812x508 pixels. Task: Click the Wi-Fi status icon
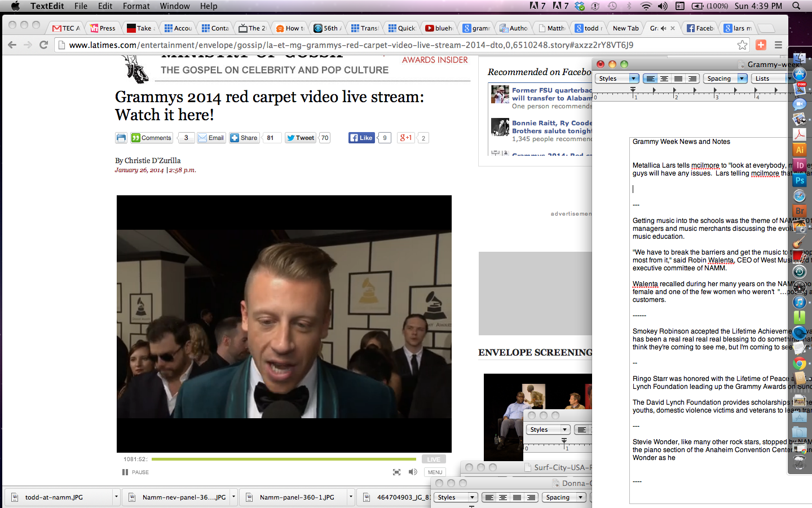point(646,6)
